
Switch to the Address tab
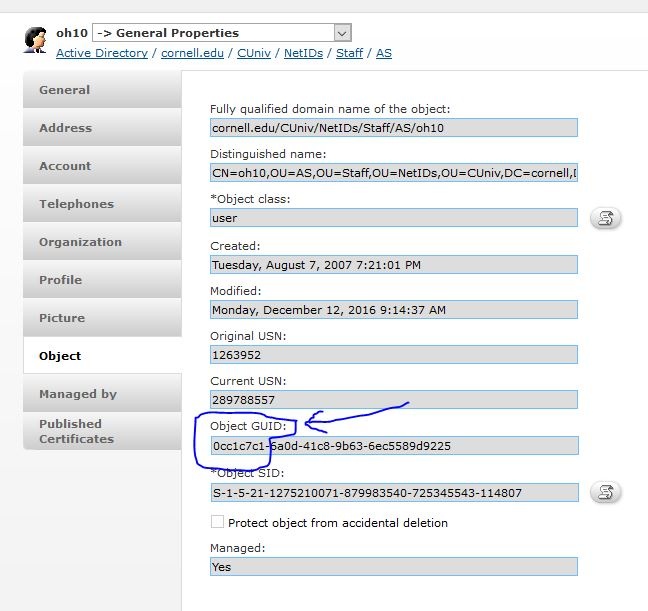click(102, 128)
